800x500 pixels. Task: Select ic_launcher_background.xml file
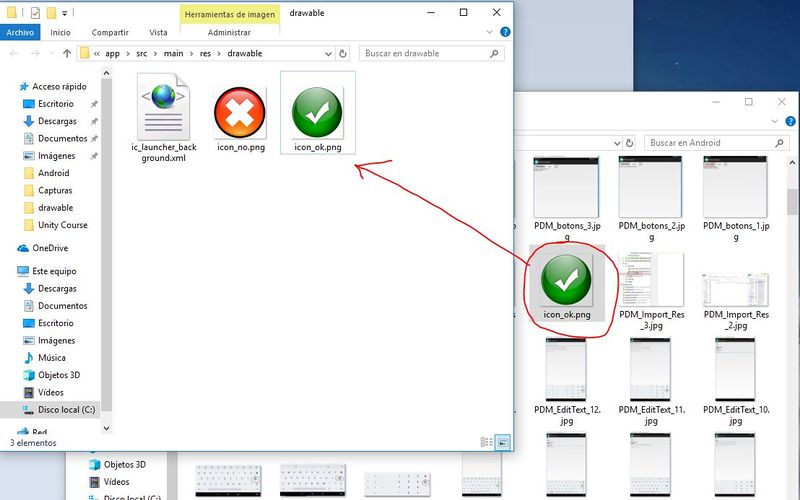tap(164, 118)
